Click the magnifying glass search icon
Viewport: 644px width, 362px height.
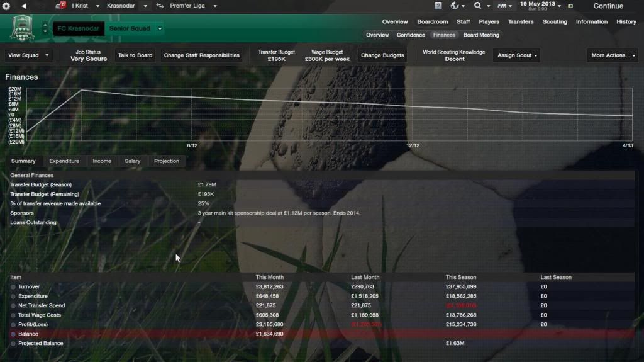point(477,6)
